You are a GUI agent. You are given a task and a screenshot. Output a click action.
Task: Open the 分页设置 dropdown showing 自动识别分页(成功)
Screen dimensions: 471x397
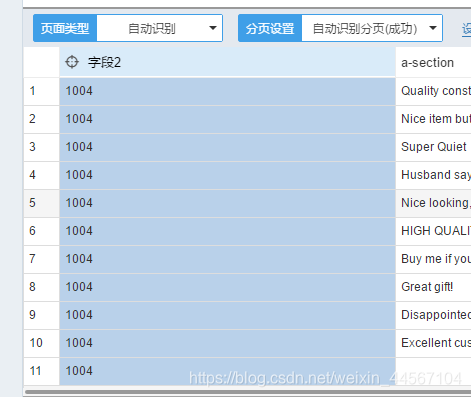(372, 28)
